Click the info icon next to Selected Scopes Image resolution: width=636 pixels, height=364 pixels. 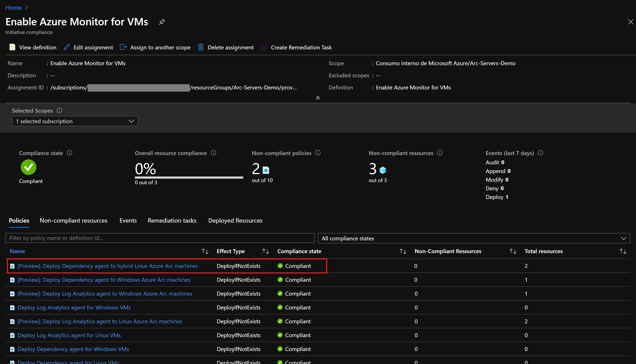point(59,110)
